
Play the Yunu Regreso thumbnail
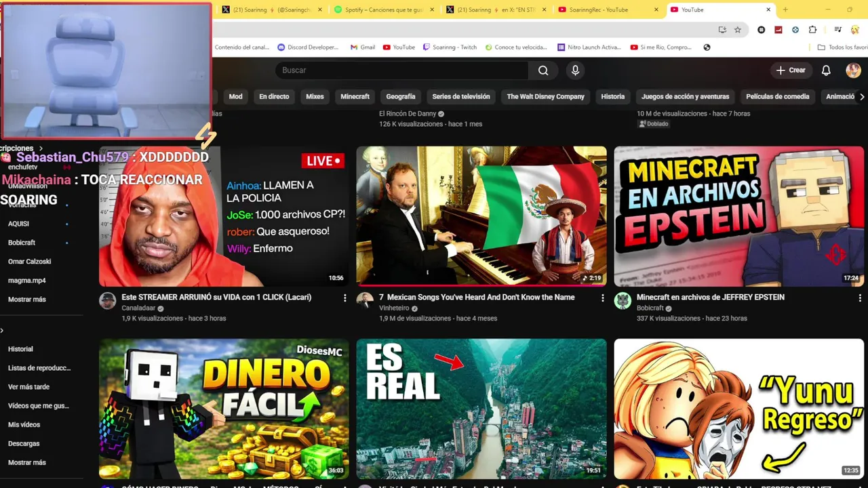coord(739,409)
